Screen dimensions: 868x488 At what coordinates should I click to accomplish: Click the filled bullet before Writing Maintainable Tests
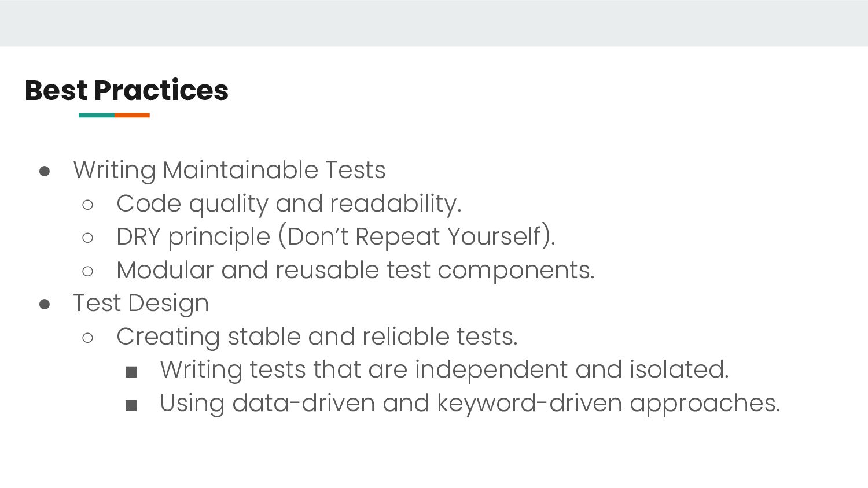click(45, 171)
